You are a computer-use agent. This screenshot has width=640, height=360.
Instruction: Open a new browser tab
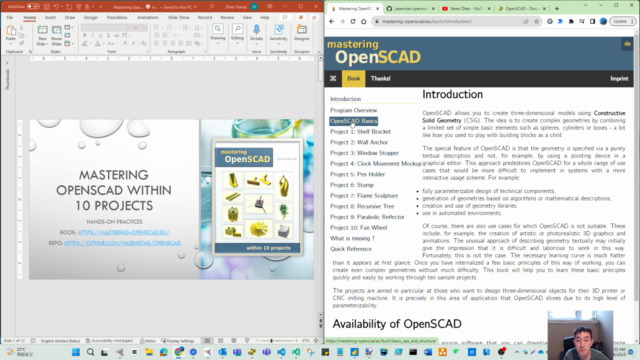click(x=557, y=9)
